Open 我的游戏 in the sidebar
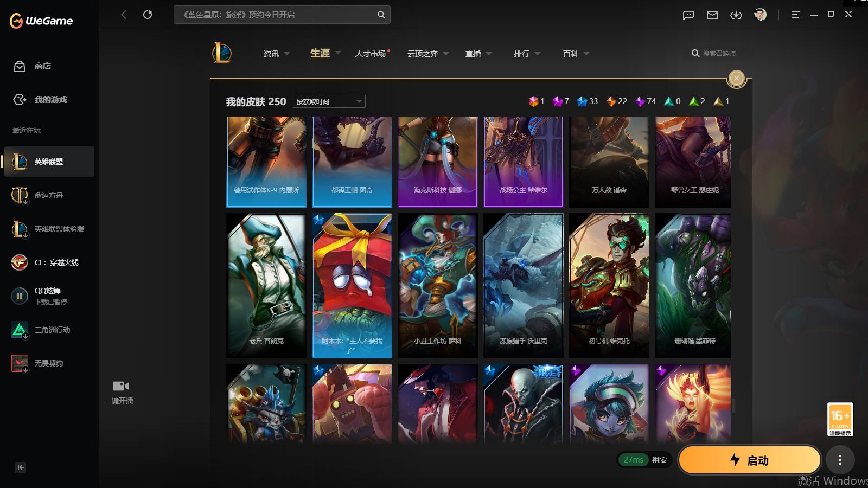868x488 pixels. (x=40, y=100)
